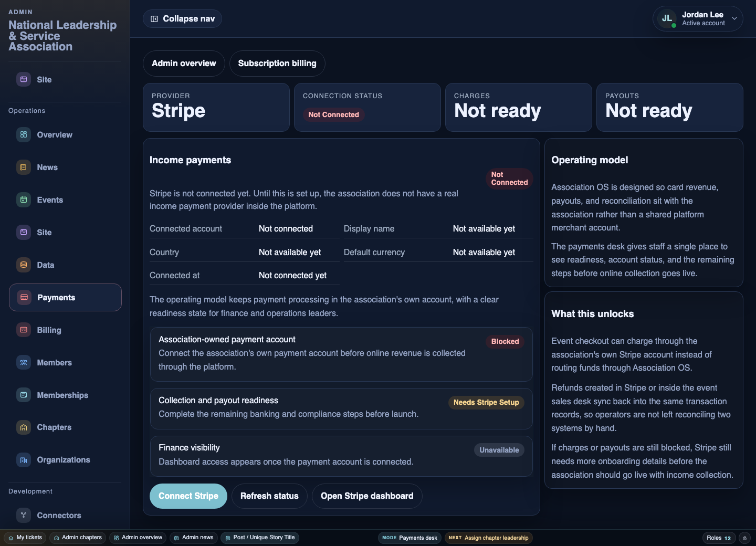This screenshot has width=756, height=546.
Task: Click Refresh status
Action: click(269, 496)
